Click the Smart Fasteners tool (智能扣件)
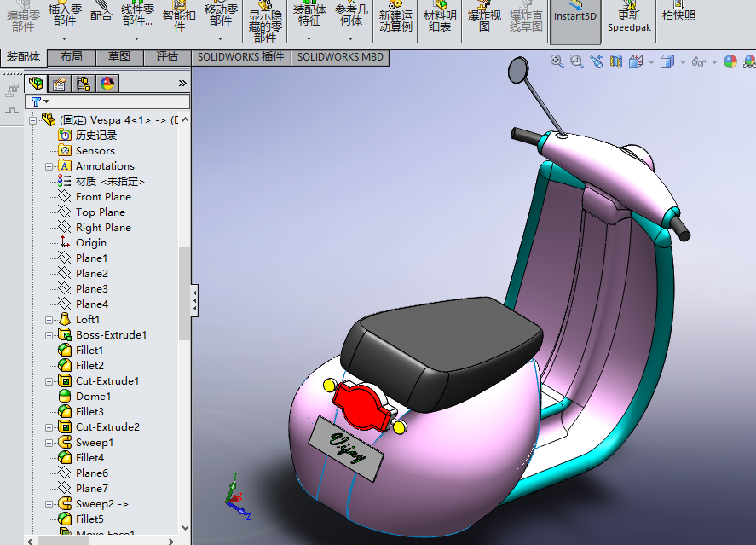 coord(179,17)
